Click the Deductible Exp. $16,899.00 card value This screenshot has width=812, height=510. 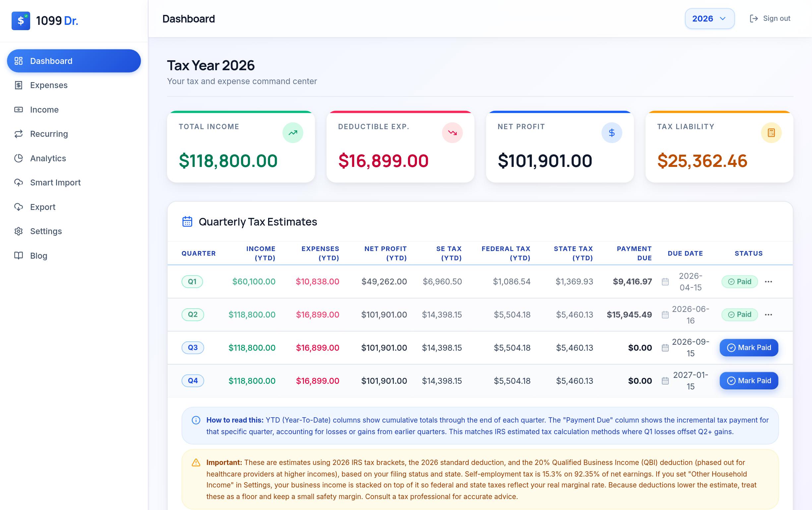383,161
